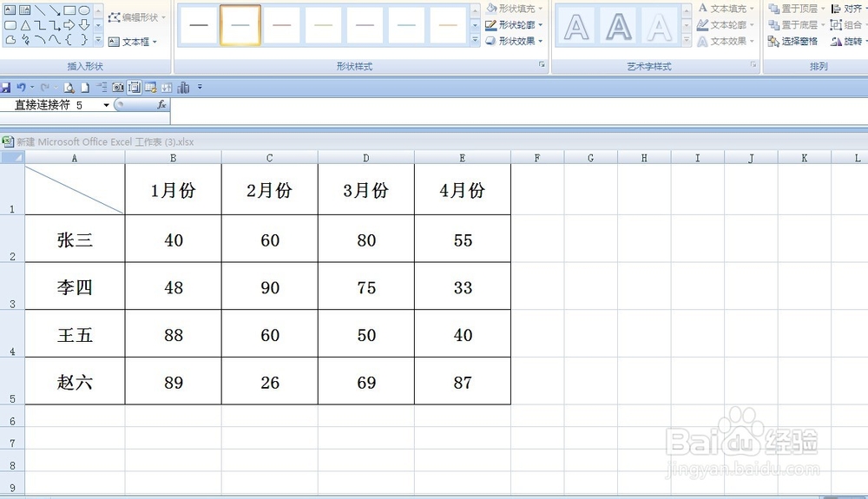
Task: Open the Shape Styles dialog launcher
Action: point(542,65)
